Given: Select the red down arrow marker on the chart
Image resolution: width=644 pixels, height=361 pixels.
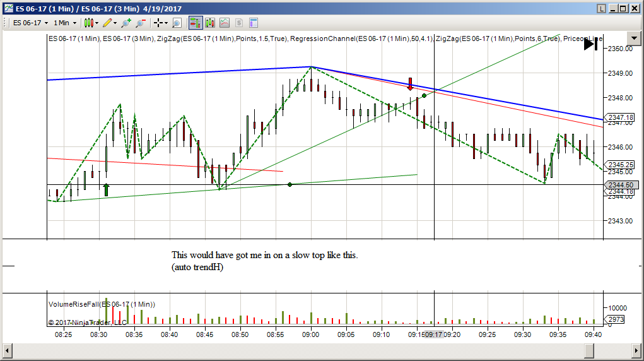Looking at the screenshot, I should 410,84.
